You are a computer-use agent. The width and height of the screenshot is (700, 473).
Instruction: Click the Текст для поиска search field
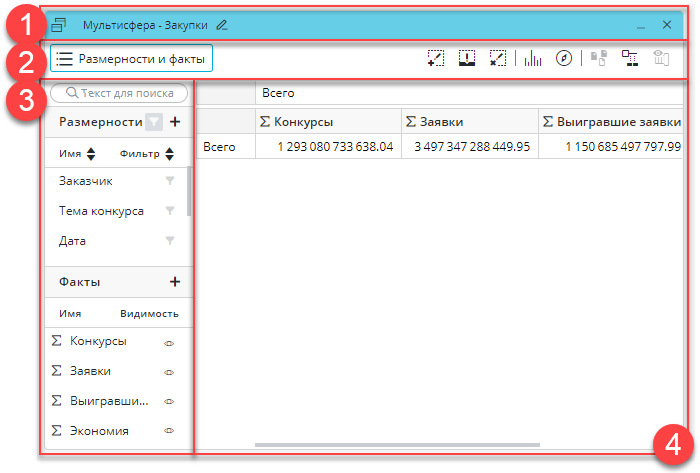pyautogui.click(x=119, y=93)
